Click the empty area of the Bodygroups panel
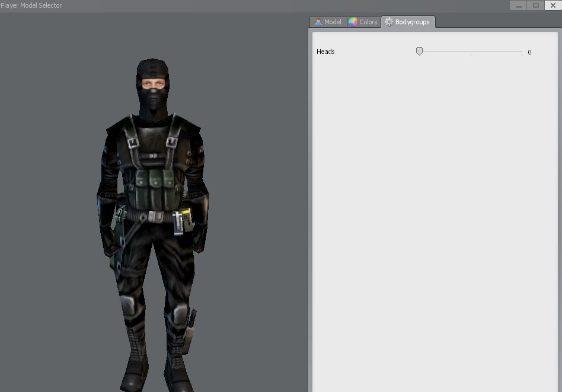The height and width of the screenshot is (392, 562). point(435,222)
